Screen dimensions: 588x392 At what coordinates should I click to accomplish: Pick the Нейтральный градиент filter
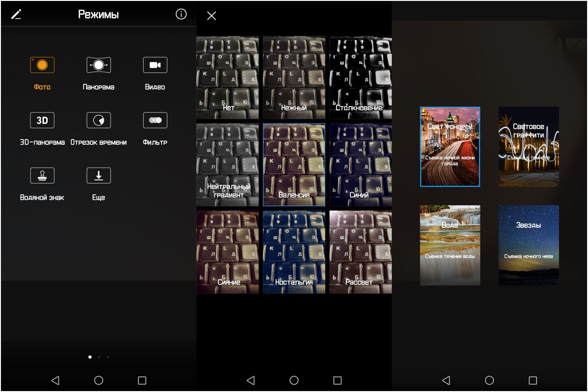tap(228, 165)
